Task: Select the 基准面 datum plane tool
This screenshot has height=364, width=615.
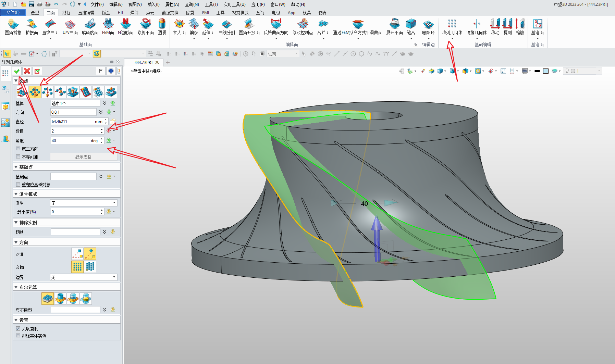Action: 537,24
